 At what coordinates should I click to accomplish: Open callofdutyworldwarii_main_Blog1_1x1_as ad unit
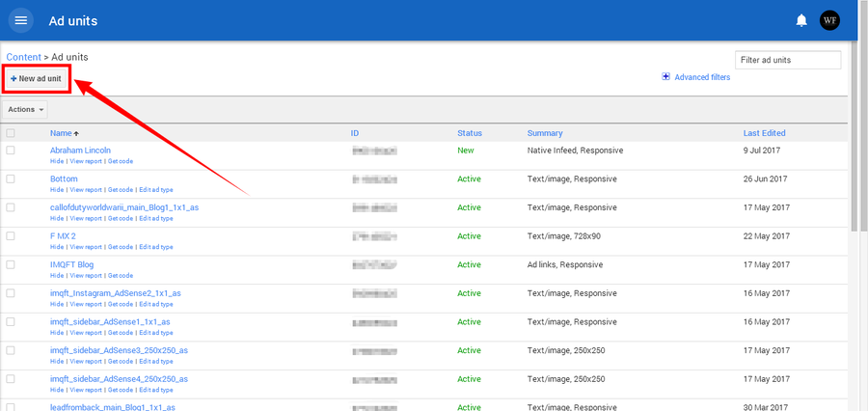(x=124, y=207)
